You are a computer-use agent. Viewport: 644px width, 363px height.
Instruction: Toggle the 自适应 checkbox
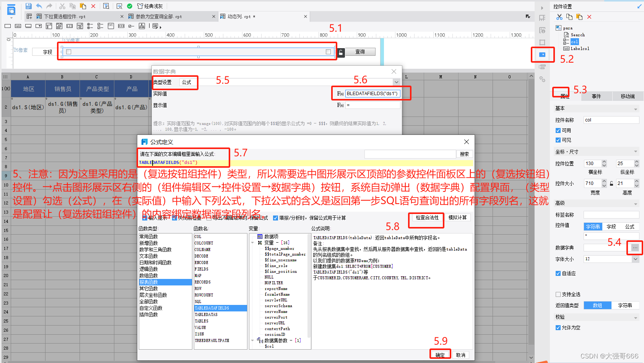point(558,273)
